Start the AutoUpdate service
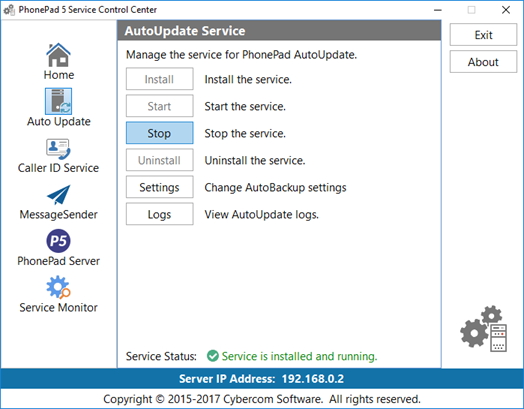524x409 pixels. tap(159, 106)
